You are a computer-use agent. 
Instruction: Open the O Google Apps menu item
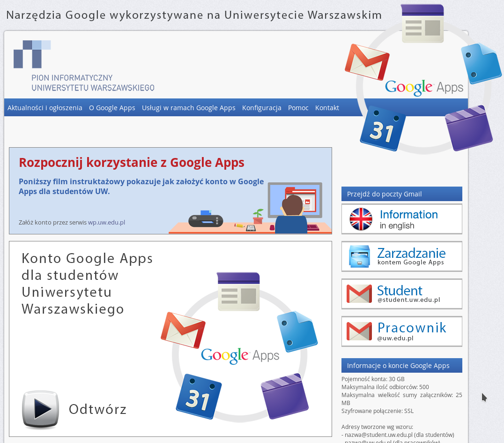coord(112,108)
